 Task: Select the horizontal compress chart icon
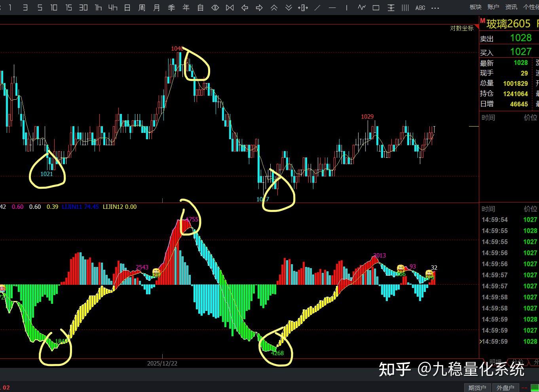(230, 8)
